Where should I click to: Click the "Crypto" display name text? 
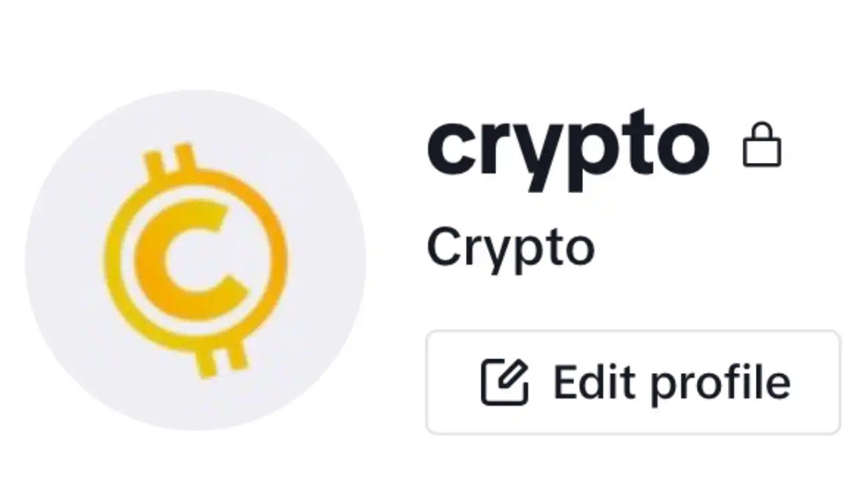tap(511, 248)
